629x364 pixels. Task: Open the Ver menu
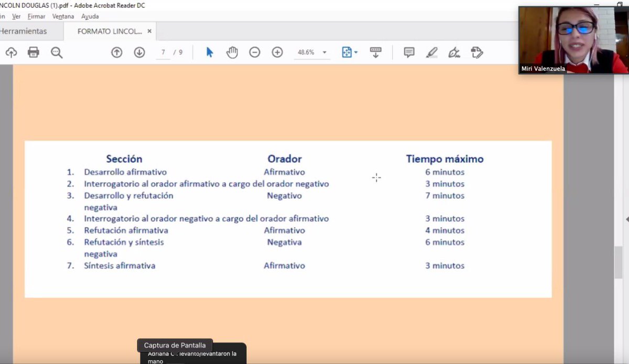(16, 16)
